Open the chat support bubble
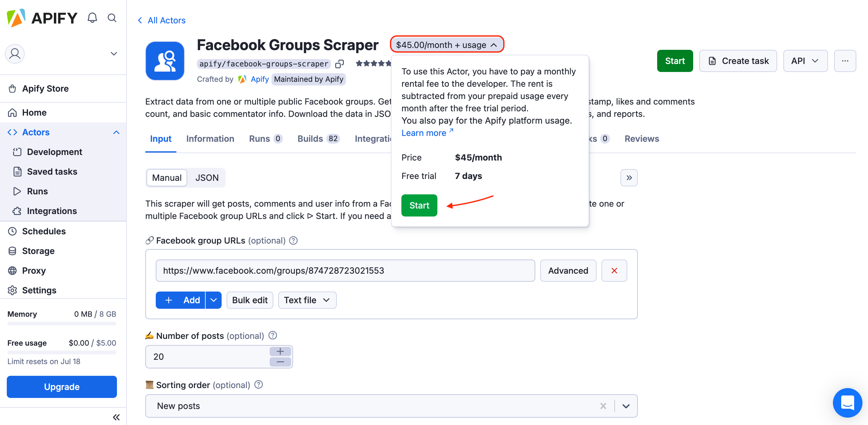This screenshot has height=425, width=868. pyautogui.click(x=847, y=402)
